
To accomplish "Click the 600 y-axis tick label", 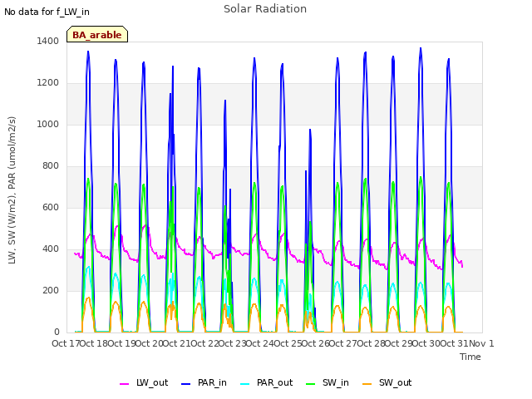I will click(51, 207).
